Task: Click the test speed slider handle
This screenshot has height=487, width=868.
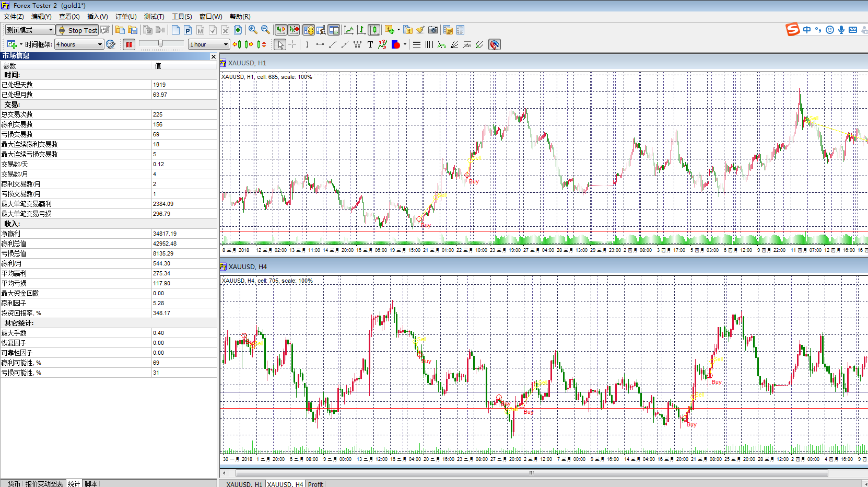Action: click(160, 44)
